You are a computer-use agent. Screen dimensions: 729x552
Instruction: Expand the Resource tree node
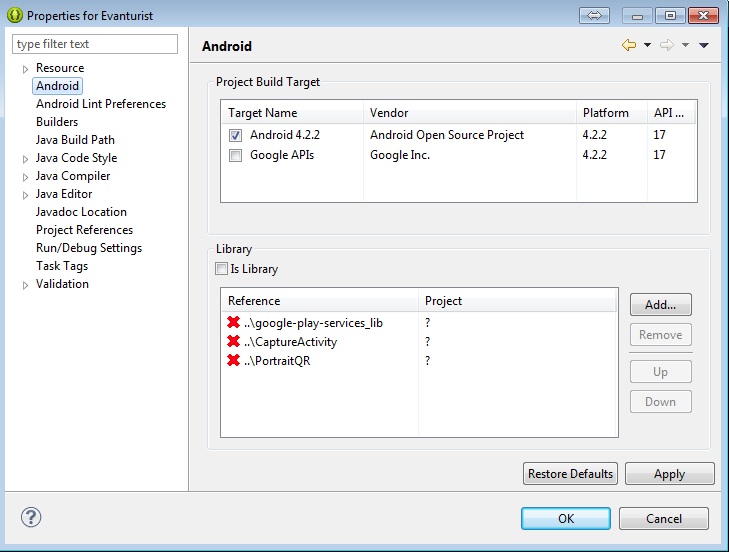[x=26, y=69]
